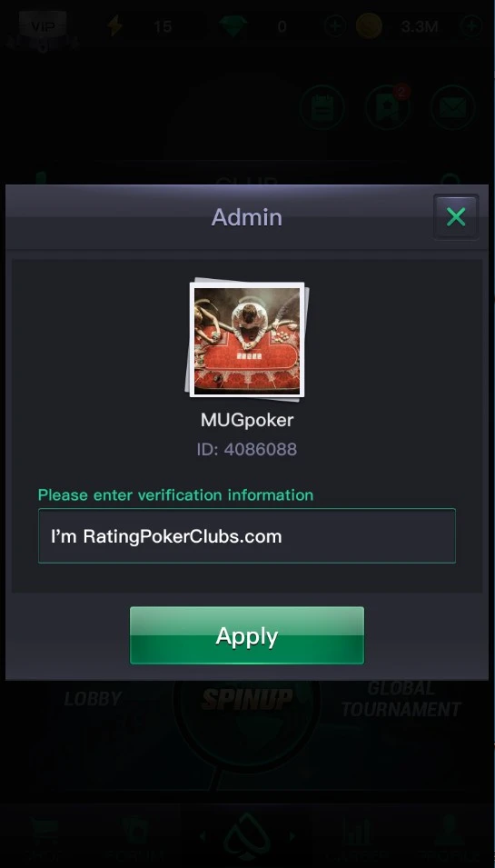This screenshot has width=495, height=868.
Task: Open GLOBAL TOURNAMENT
Action: [401, 699]
